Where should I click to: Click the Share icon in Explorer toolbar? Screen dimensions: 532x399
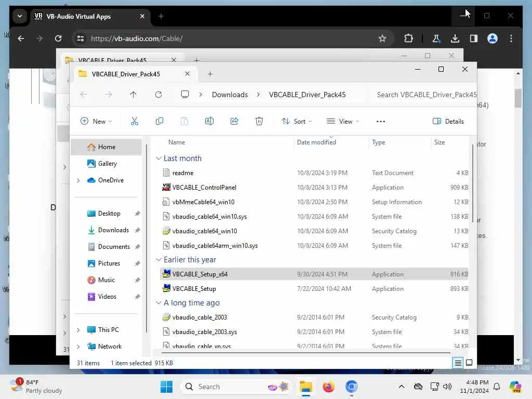[x=234, y=121]
